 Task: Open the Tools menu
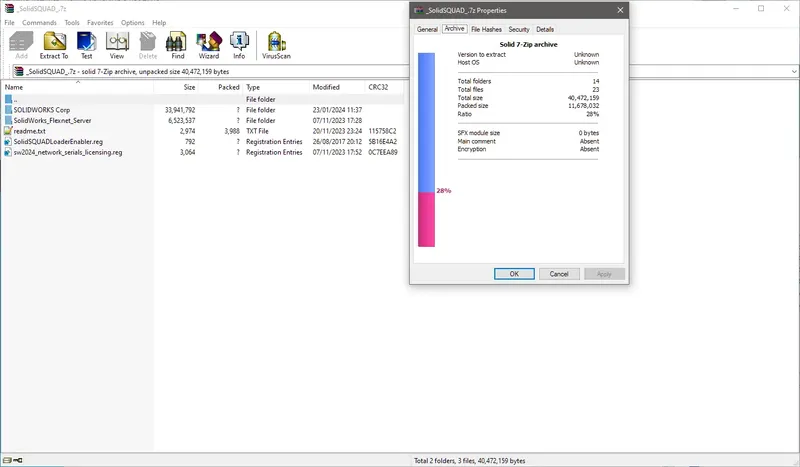point(72,22)
